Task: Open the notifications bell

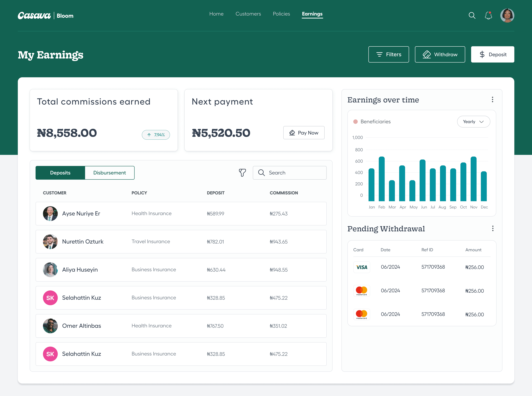Action: pos(488,16)
